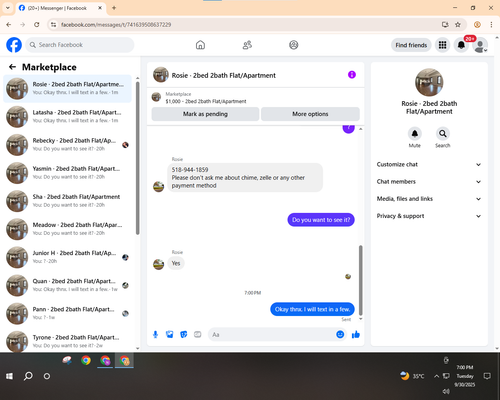
Task: Search in conversation magnifier icon
Action: [443, 134]
